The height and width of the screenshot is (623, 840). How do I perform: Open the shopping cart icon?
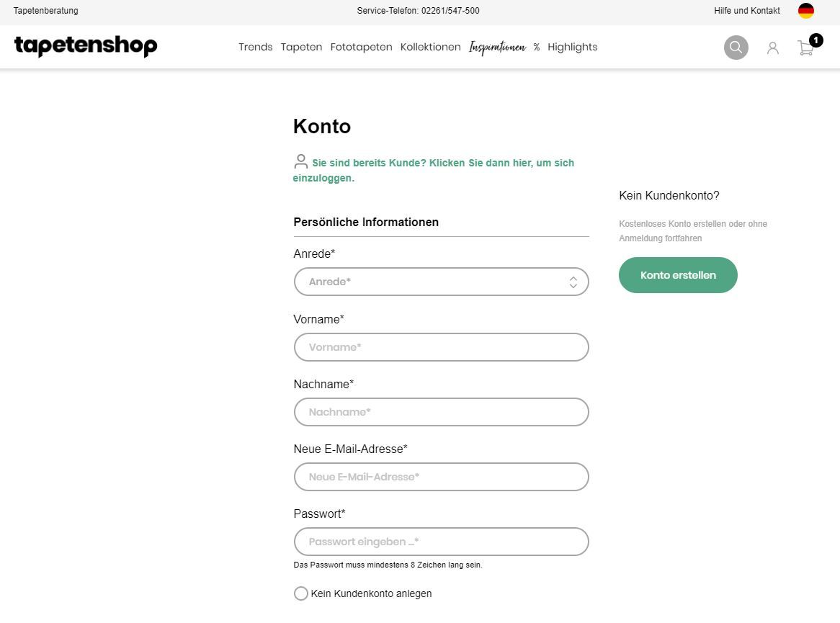pyautogui.click(x=806, y=48)
